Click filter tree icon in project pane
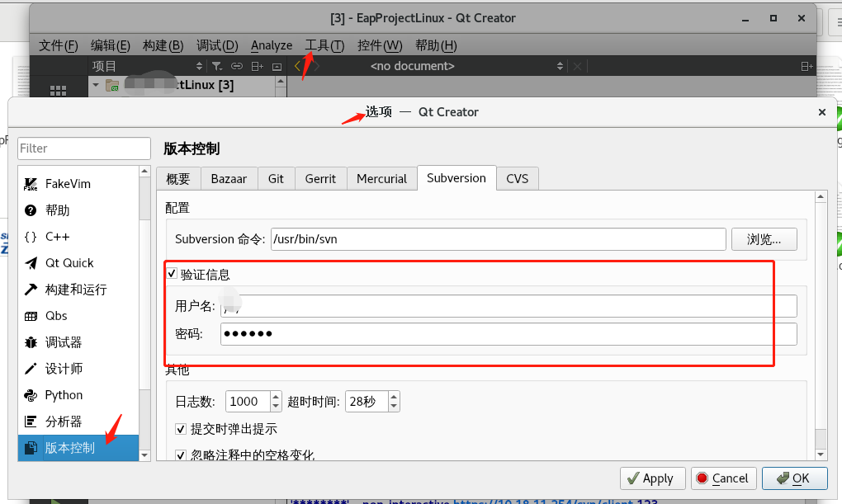This screenshot has height=504, width=842. click(216, 66)
